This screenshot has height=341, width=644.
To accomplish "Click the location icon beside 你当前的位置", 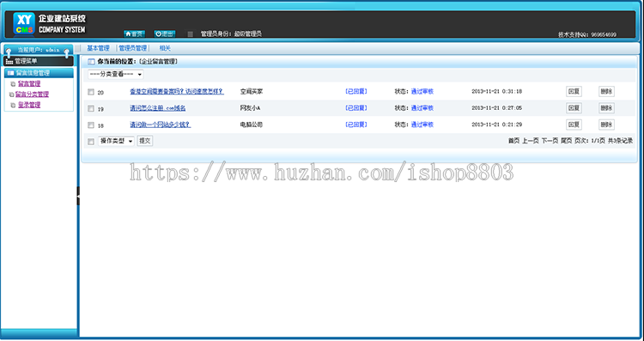I will [x=91, y=62].
